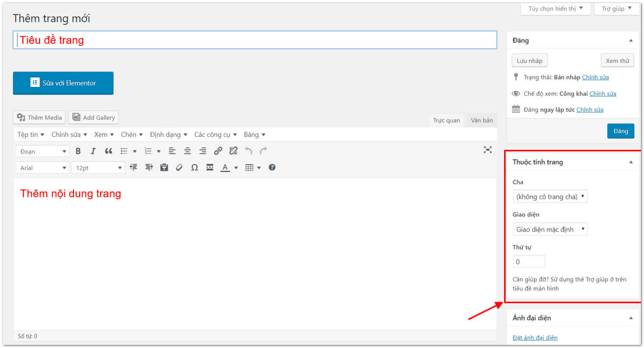Enter distraction-free fullscreen mode

(x=488, y=150)
